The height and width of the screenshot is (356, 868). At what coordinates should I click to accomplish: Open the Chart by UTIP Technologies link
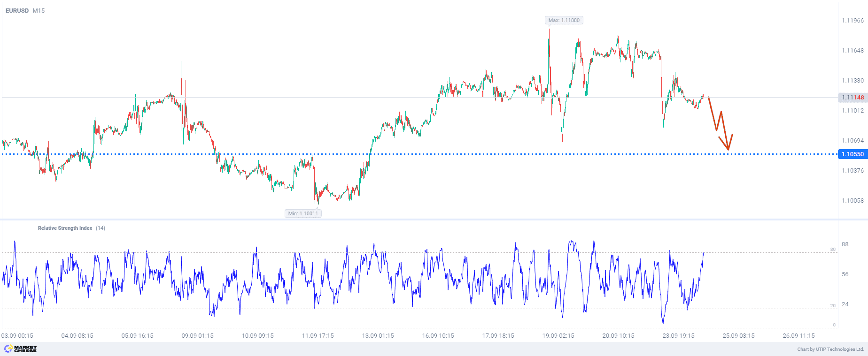[830, 349]
